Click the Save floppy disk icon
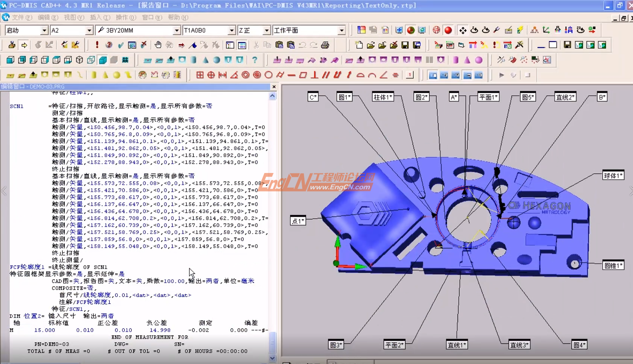 pyautogui.click(x=405, y=45)
